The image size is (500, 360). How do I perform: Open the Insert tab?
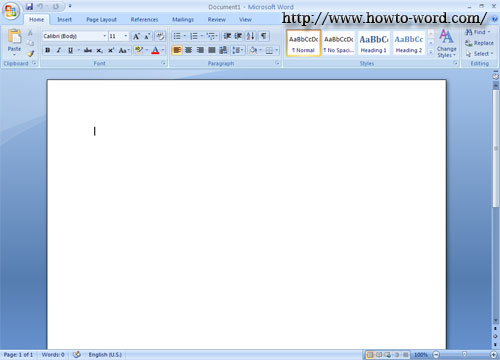click(x=64, y=20)
